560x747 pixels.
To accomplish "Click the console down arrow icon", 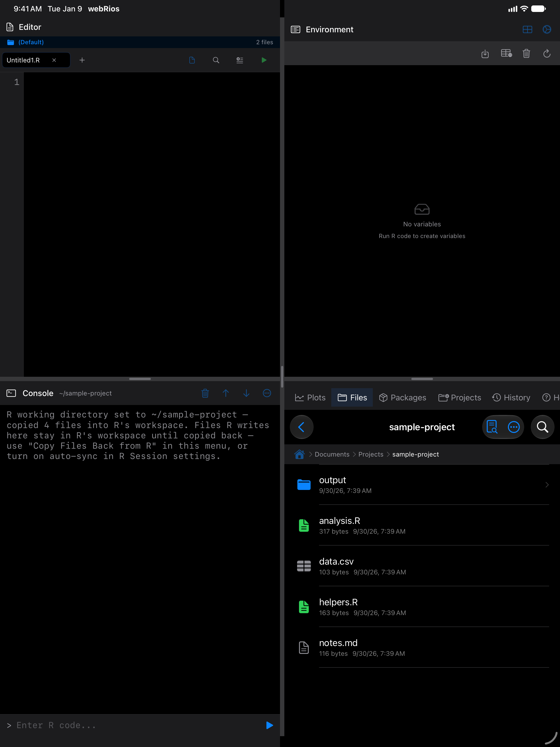I will click(x=246, y=393).
